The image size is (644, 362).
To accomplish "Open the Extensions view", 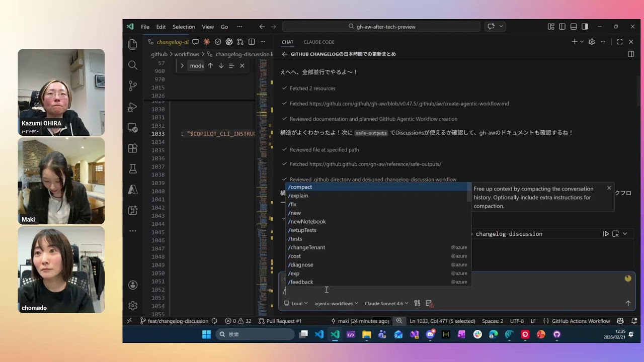I will click(x=133, y=148).
